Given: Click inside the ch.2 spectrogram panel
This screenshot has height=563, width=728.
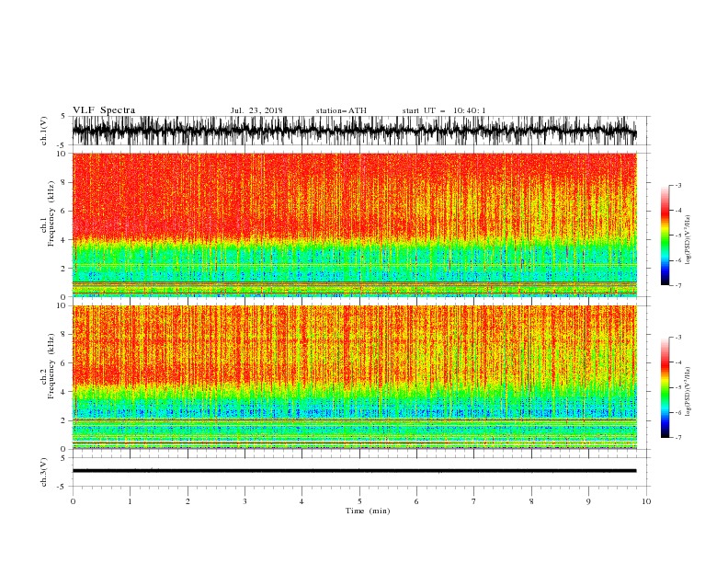Looking at the screenshot, I should click(354, 377).
